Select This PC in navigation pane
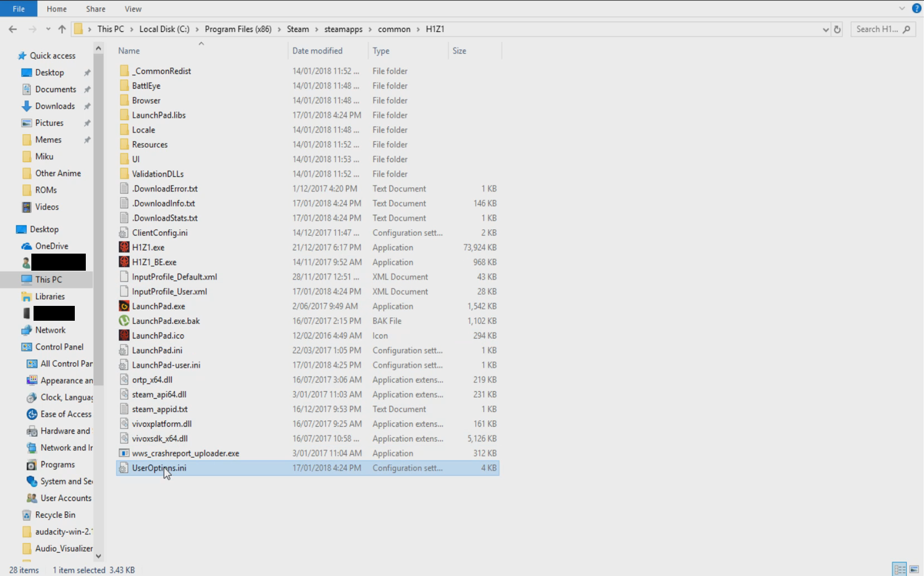Screen dimensions: 924x576 tap(48, 279)
